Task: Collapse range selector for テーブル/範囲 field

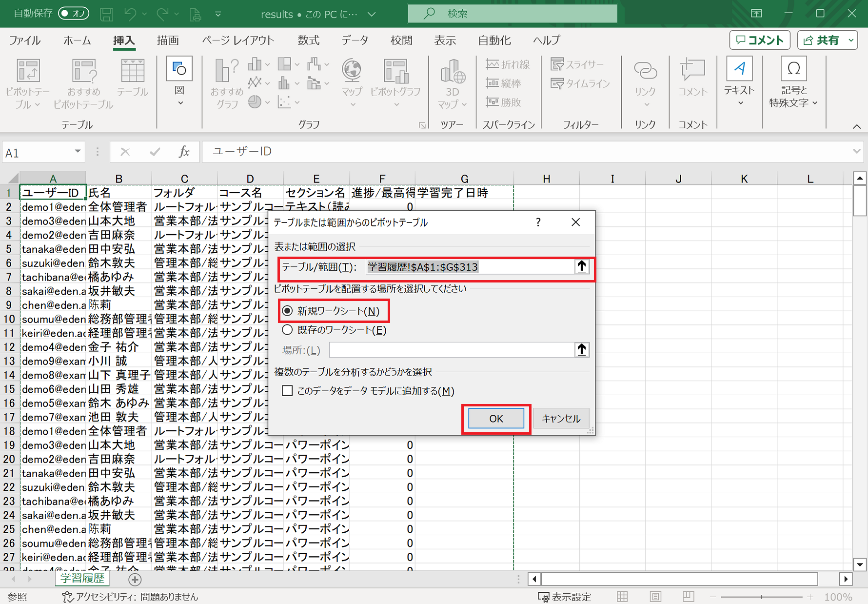Action: [x=581, y=266]
